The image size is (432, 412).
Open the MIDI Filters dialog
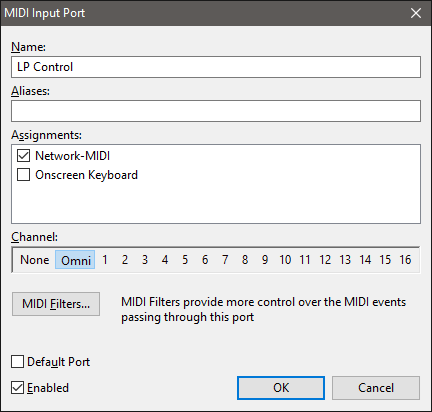(56, 304)
